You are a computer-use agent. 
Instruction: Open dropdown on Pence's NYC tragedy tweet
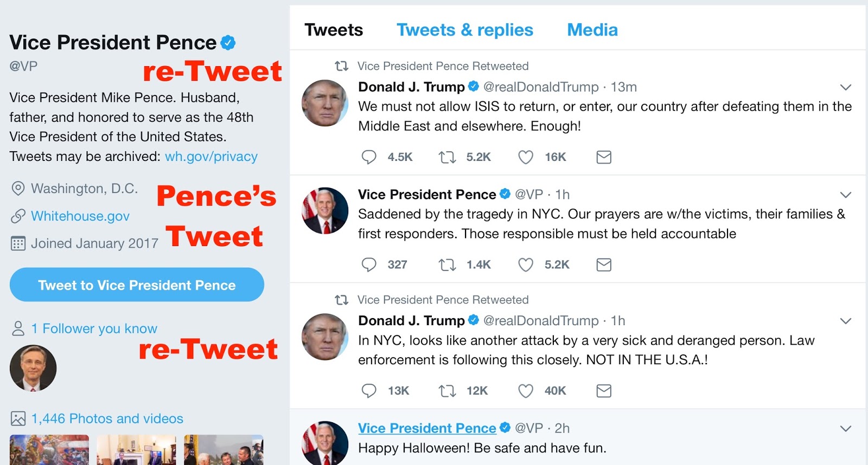(x=845, y=195)
